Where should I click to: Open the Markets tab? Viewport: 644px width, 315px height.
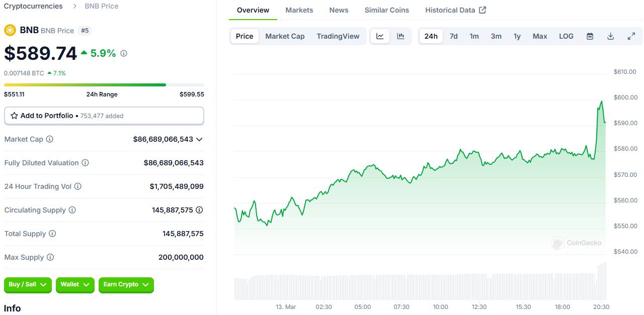coord(299,10)
